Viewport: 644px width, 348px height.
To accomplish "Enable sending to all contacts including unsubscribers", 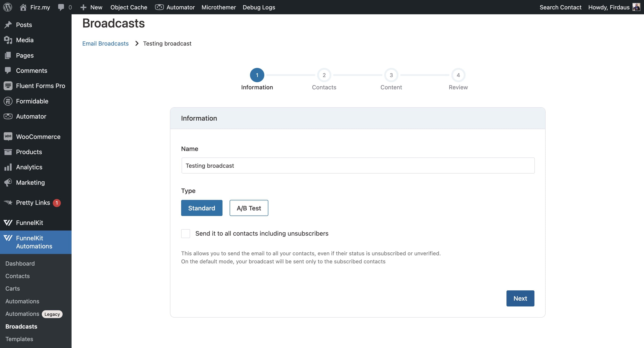I will point(186,233).
